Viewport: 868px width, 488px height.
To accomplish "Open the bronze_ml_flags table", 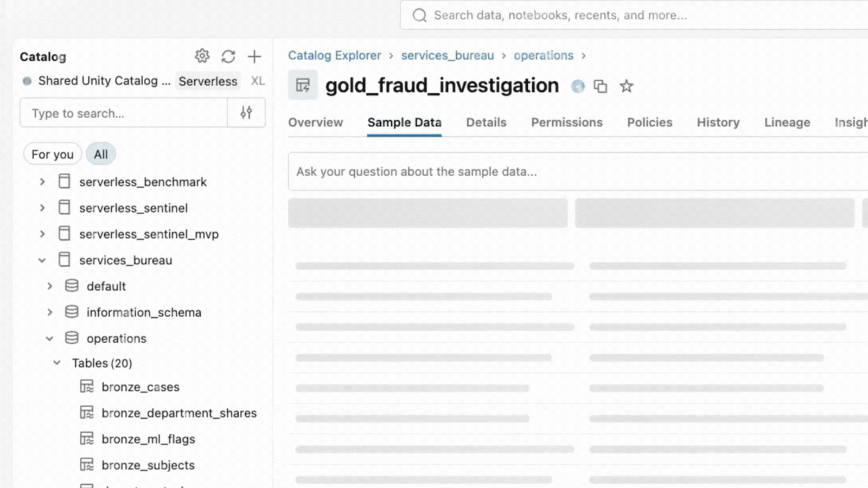I will pyautogui.click(x=148, y=439).
